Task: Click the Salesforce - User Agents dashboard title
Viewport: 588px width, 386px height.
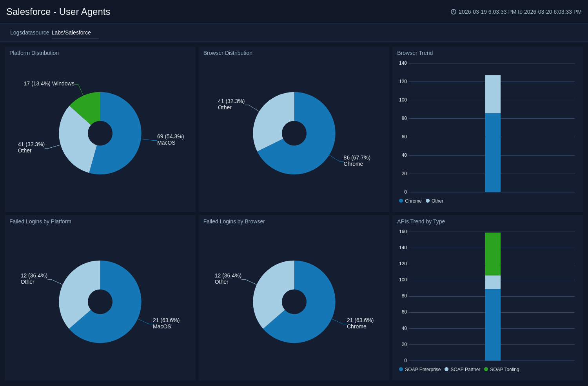Action: point(58,12)
